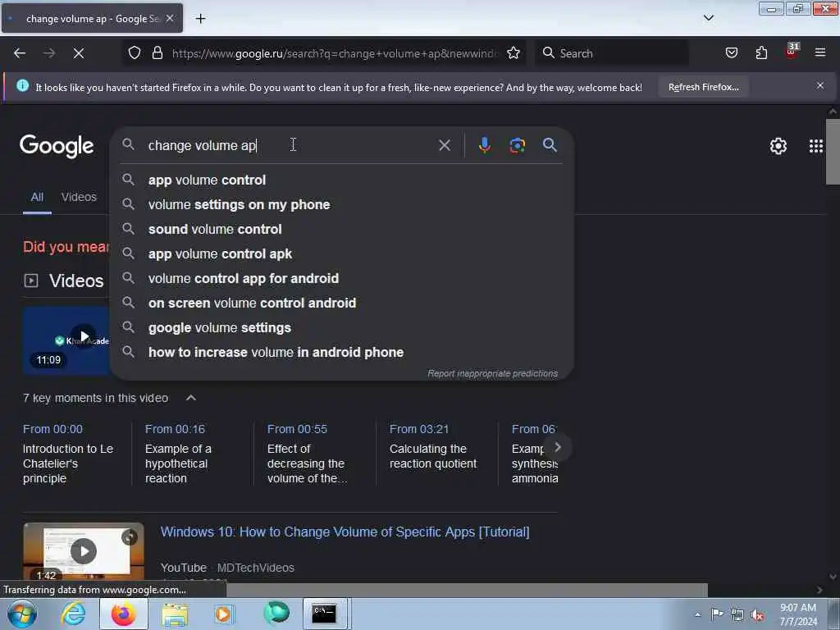This screenshot has width=840, height=630.
Task: Choose suggestion app volume control apk
Action: 342,254
